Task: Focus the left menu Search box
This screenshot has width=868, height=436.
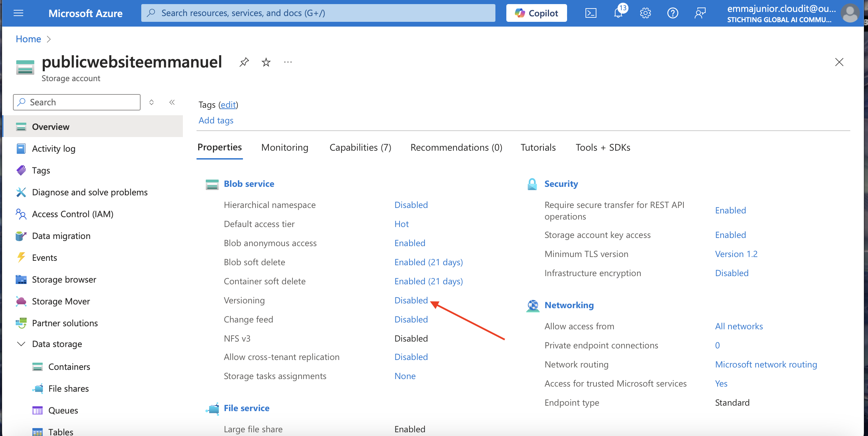Action: click(77, 102)
